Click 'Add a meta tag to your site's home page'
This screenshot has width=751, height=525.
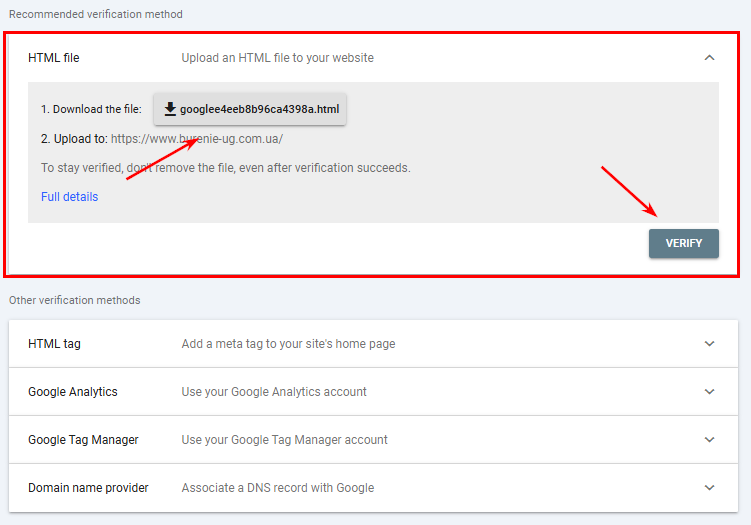point(288,344)
